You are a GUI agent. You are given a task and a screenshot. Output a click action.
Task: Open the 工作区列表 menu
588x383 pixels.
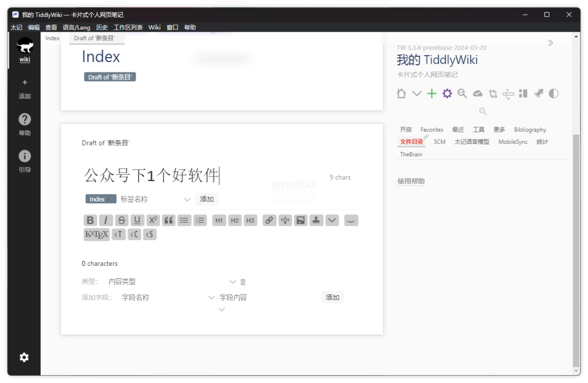coord(128,27)
